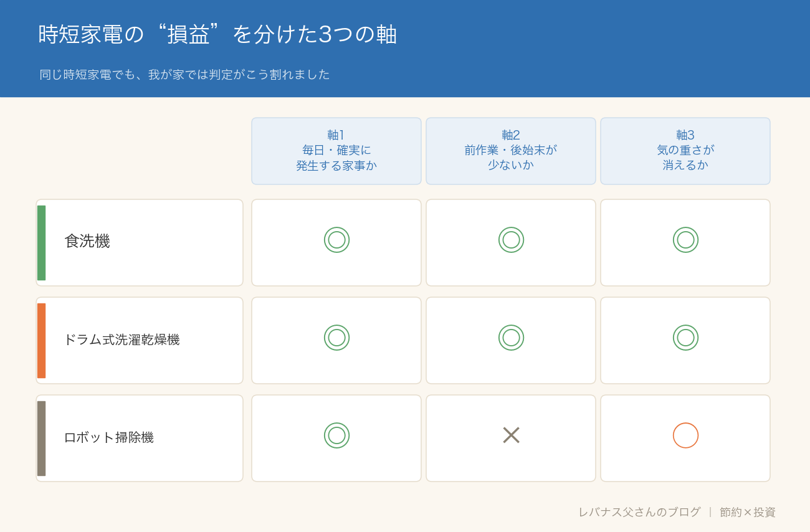Select ドラム式洗濯乾燥機 double-circle in 軸2 column
The image size is (810, 532).
pyautogui.click(x=511, y=338)
